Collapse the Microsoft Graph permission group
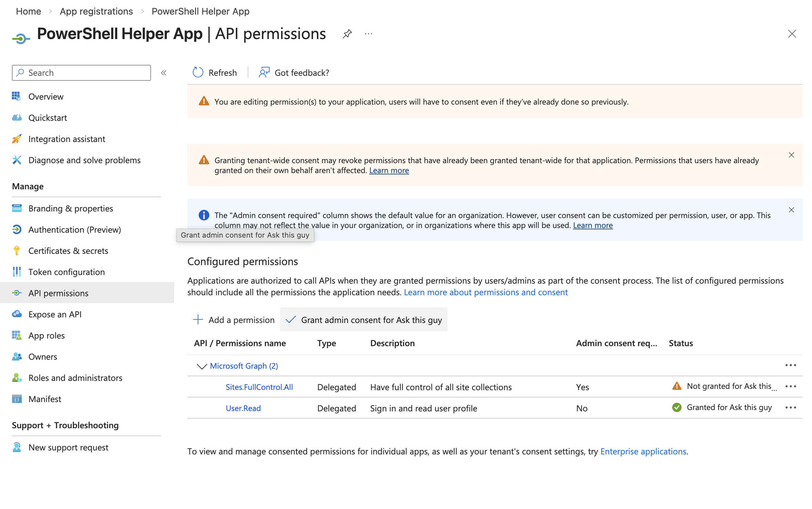The height and width of the screenshot is (509, 812). coord(201,366)
